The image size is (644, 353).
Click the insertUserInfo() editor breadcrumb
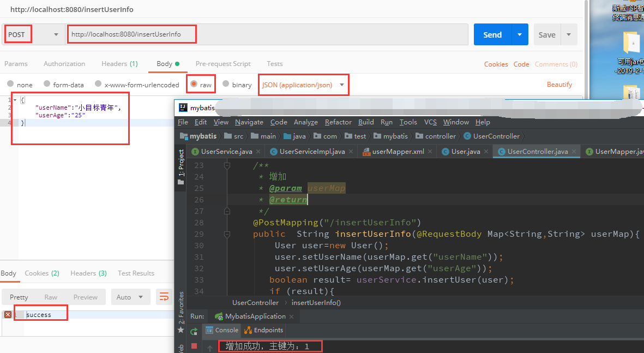pyautogui.click(x=316, y=303)
